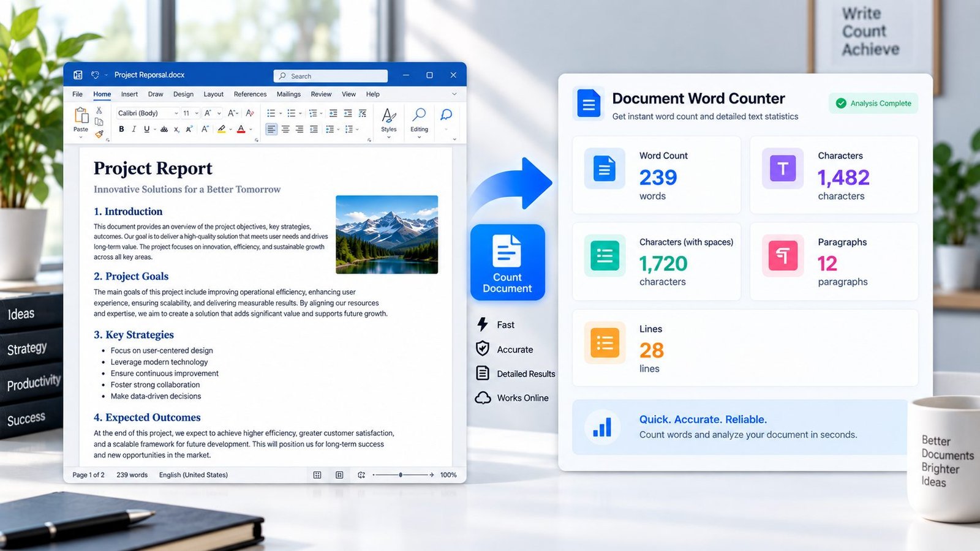Open the highlight color dropdown arrow

pos(230,129)
